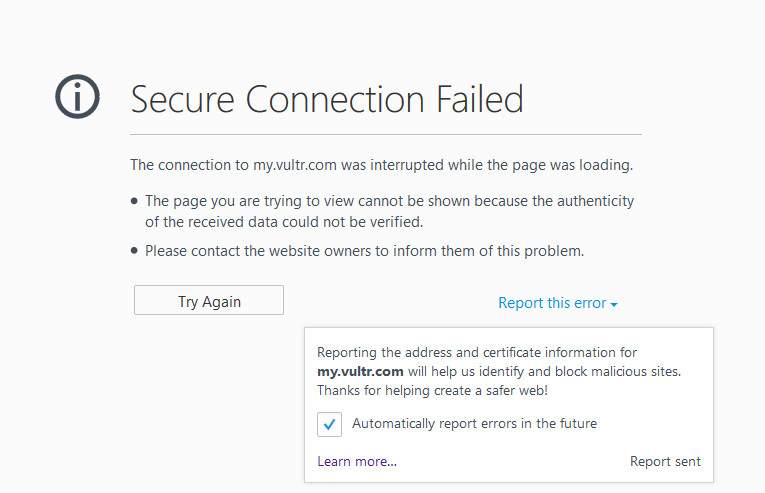
Task: Click the bold my.vultr.com in report panel
Action: pos(359,371)
